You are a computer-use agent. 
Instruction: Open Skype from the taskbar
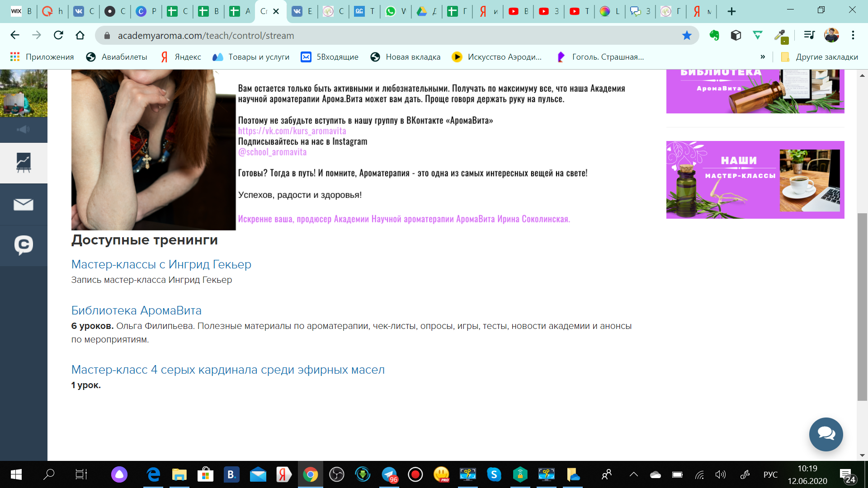[494, 474]
